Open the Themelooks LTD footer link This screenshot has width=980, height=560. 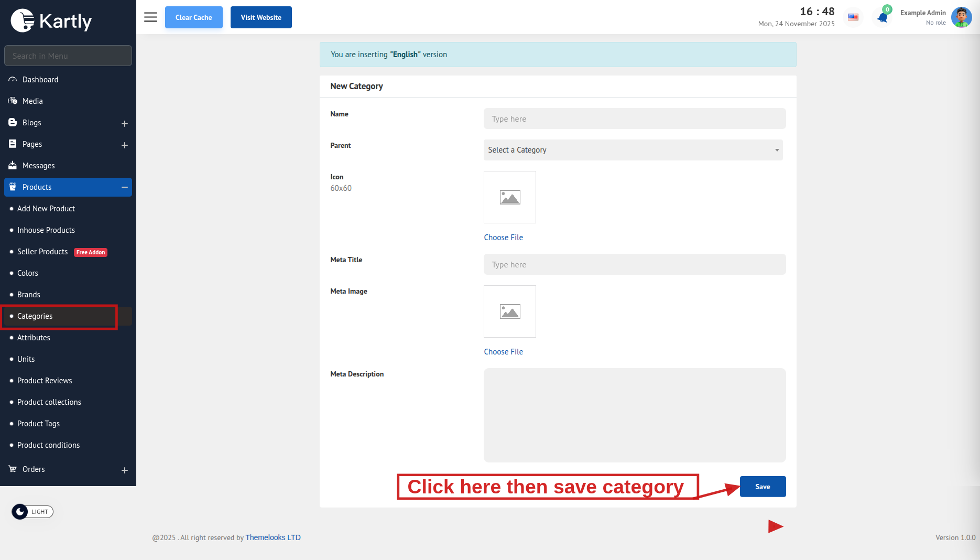(273, 537)
